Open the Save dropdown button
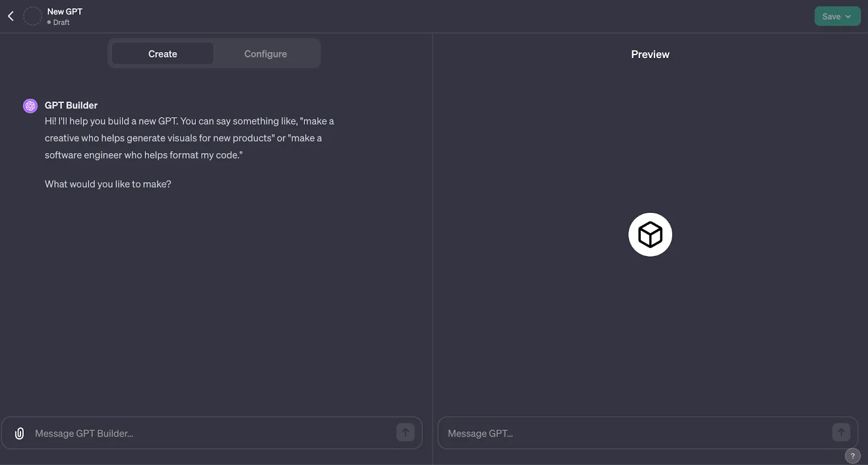Image resolution: width=868 pixels, height=465 pixels. point(837,16)
